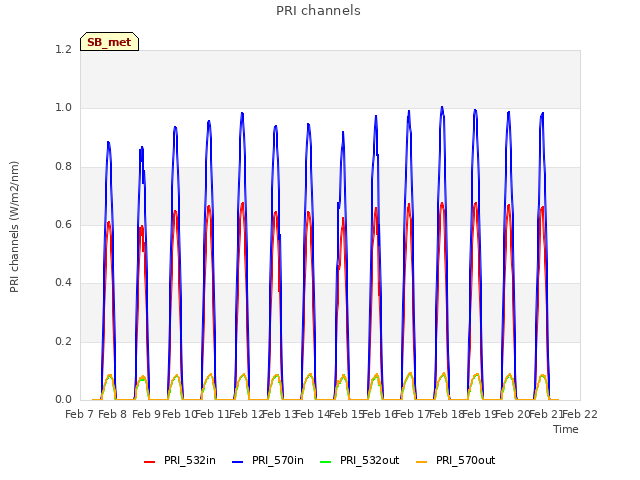
Task: Click the Feb 9 x-axis date label
Action: coord(147,414)
